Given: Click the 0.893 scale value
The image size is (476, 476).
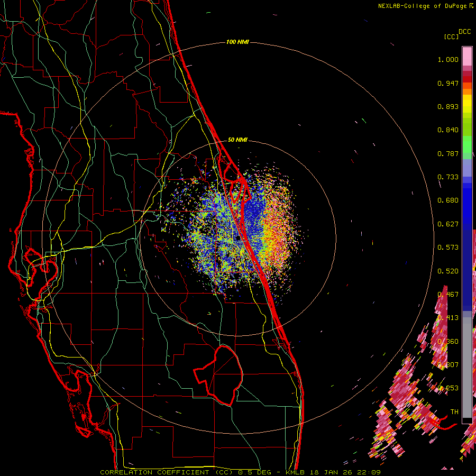Looking at the screenshot, I should (448, 106).
